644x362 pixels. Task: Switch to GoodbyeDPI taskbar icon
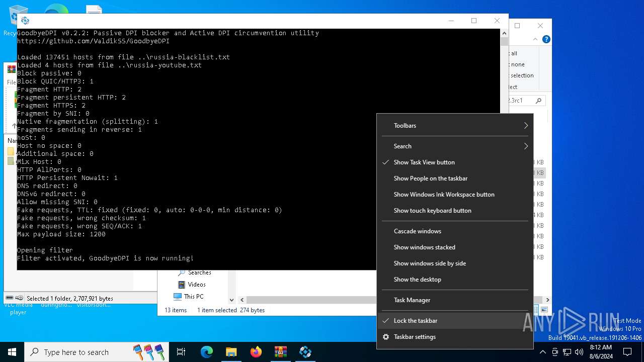click(x=305, y=352)
